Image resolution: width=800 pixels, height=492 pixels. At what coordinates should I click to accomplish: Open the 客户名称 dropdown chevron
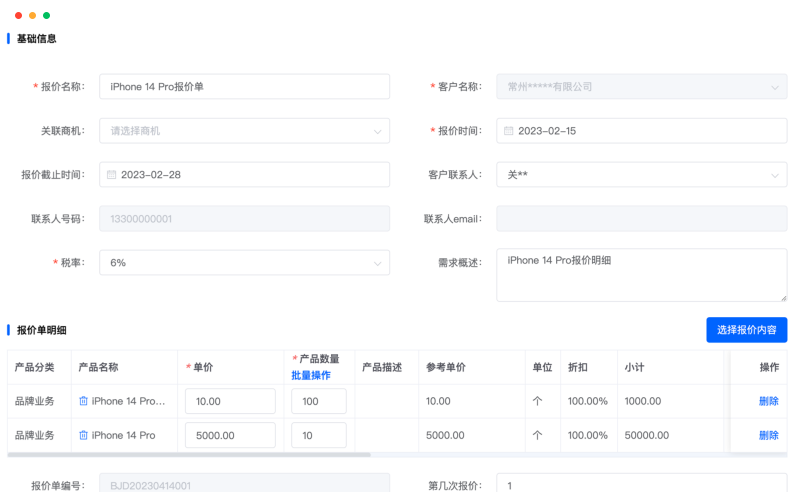tap(774, 87)
